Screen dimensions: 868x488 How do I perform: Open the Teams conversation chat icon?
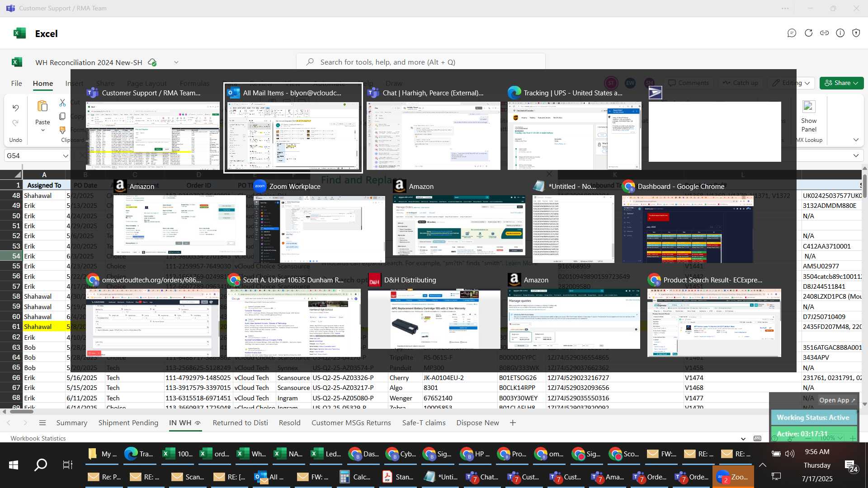792,33
